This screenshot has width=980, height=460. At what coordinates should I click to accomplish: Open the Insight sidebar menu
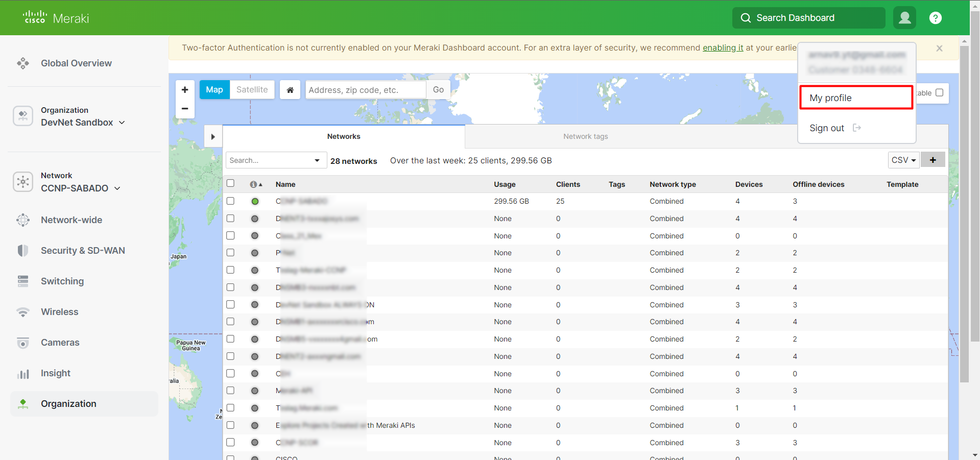(x=56, y=373)
